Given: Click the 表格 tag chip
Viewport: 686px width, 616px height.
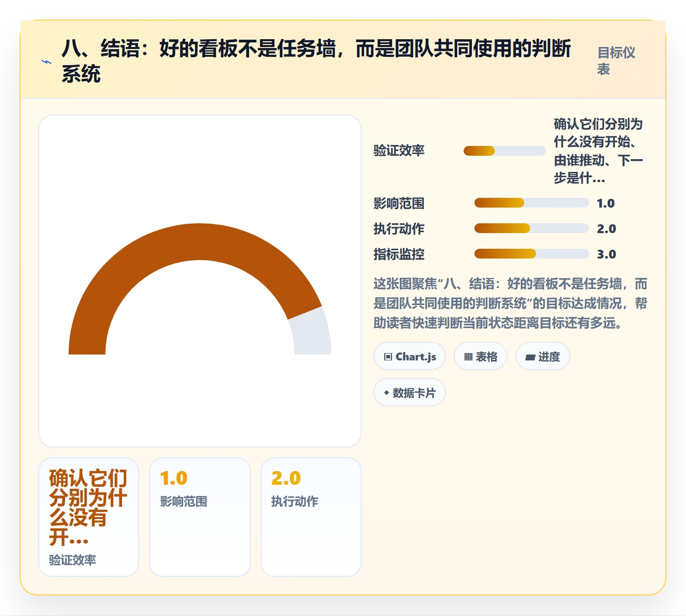Looking at the screenshot, I should click(x=481, y=356).
